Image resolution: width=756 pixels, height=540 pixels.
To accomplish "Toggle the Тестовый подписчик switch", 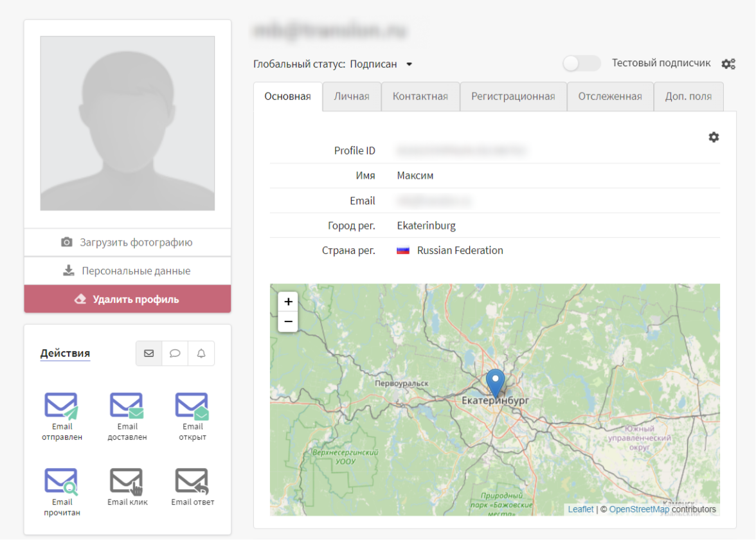I will coord(581,63).
